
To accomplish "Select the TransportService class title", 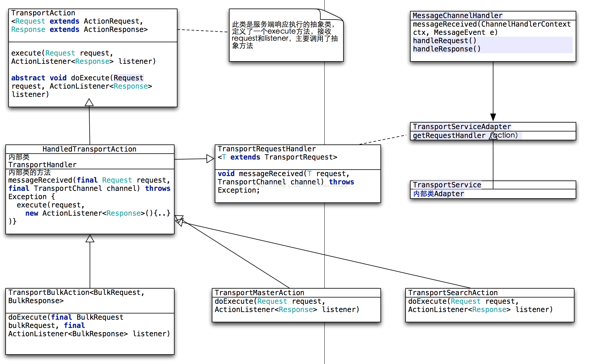I will click(x=447, y=185).
